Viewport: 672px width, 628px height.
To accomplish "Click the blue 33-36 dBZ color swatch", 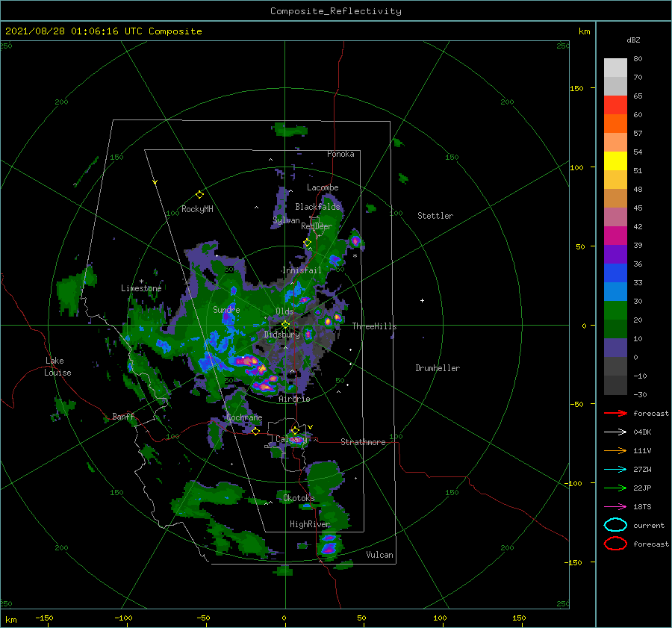I will [x=615, y=273].
